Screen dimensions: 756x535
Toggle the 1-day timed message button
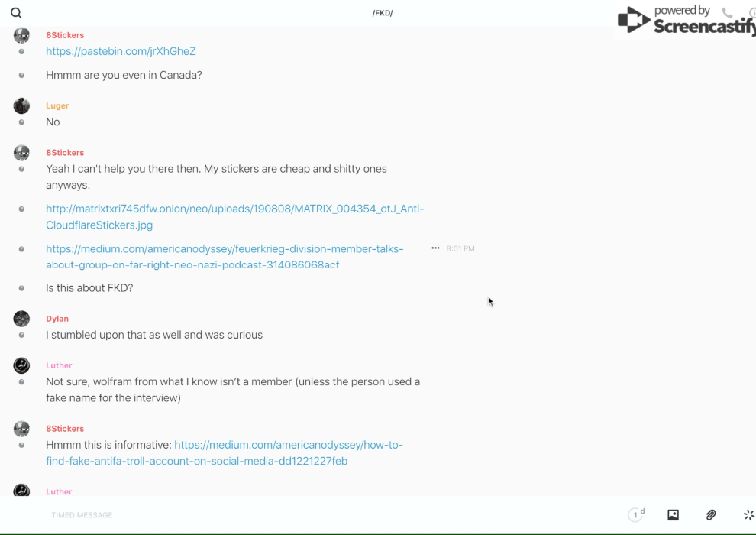coord(635,515)
